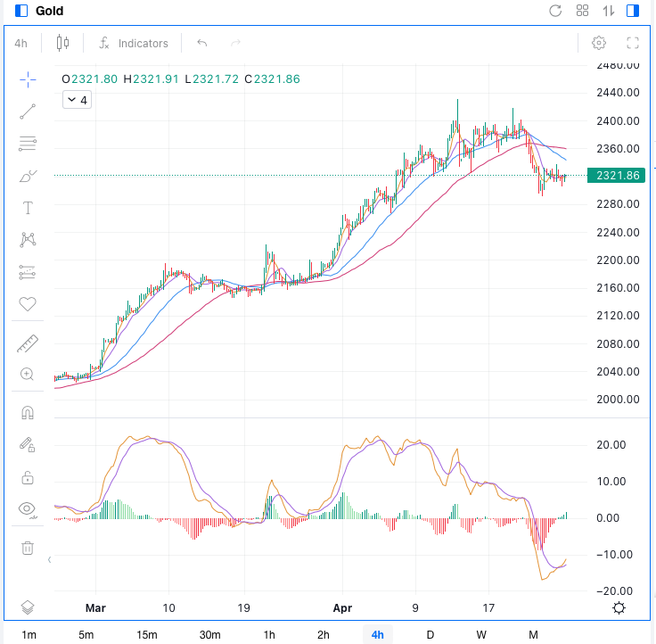656x644 pixels.
Task: Click the zoom in magnifier tool
Action: pyautogui.click(x=28, y=375)
